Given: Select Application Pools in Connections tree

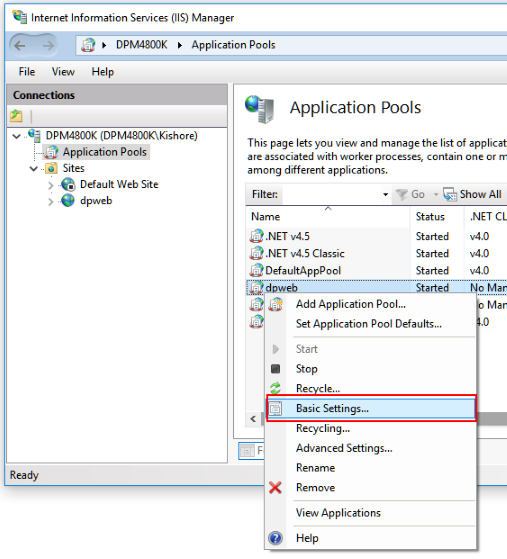Looking at the screenshot, I should pyautogui.click(x=105, y=152).
